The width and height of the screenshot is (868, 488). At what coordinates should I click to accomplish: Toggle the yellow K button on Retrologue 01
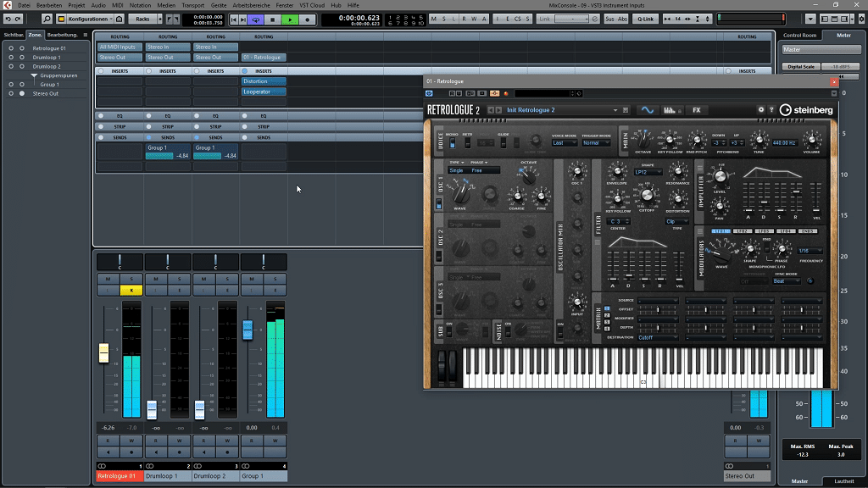click(x=131, y=290)
